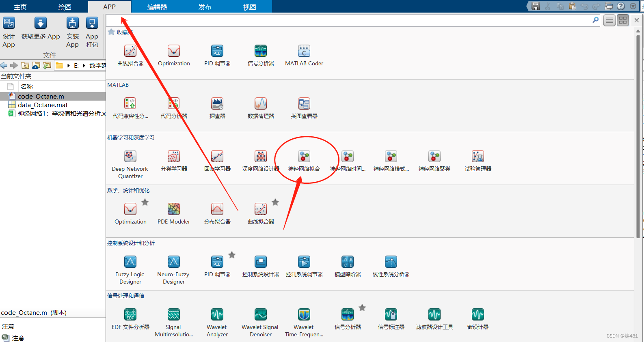Click inside the app search field

[349, 20]
